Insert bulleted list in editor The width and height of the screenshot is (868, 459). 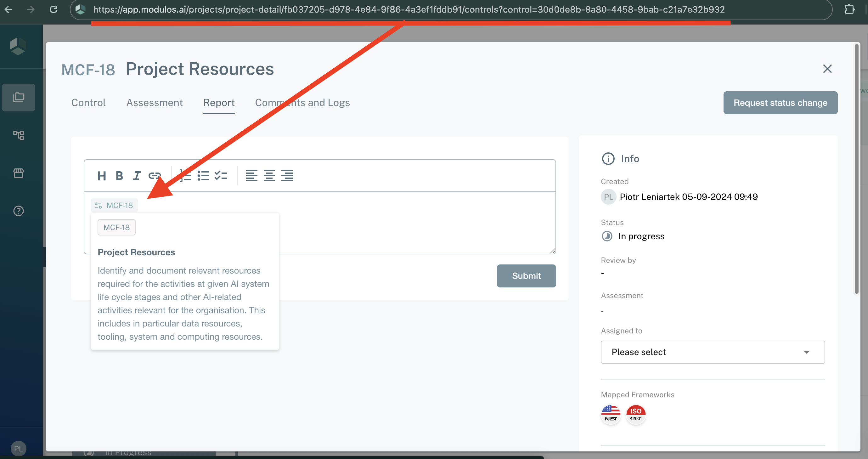point(203,176)
